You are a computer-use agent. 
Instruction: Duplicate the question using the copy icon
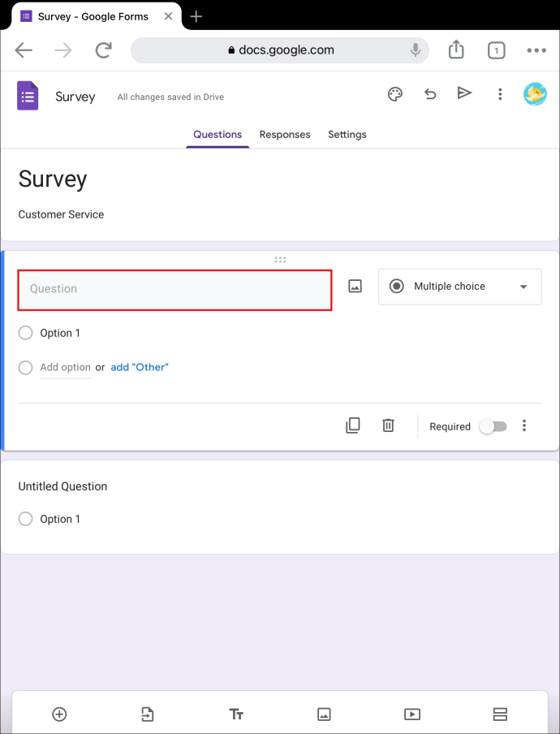point(353,425)
